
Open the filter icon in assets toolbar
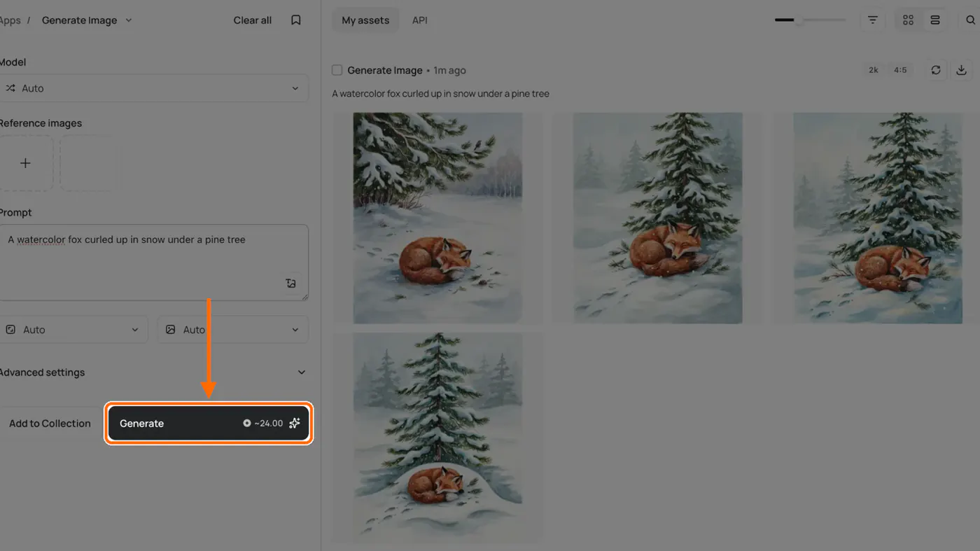click(x=873, y=20)
